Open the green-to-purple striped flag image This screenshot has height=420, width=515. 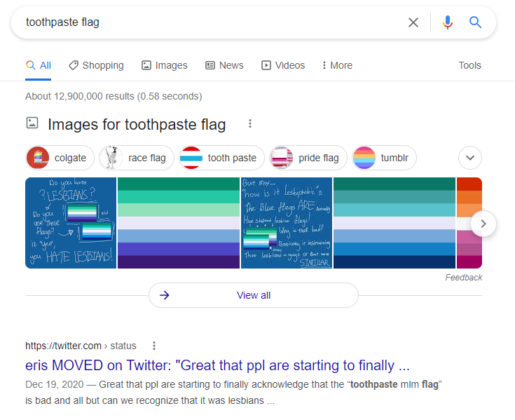click(179, 223)
